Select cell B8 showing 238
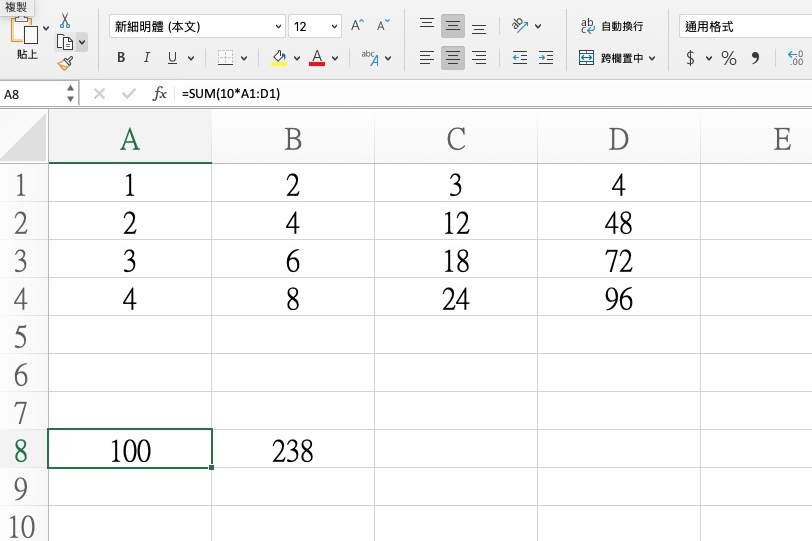 coord(293,449)
